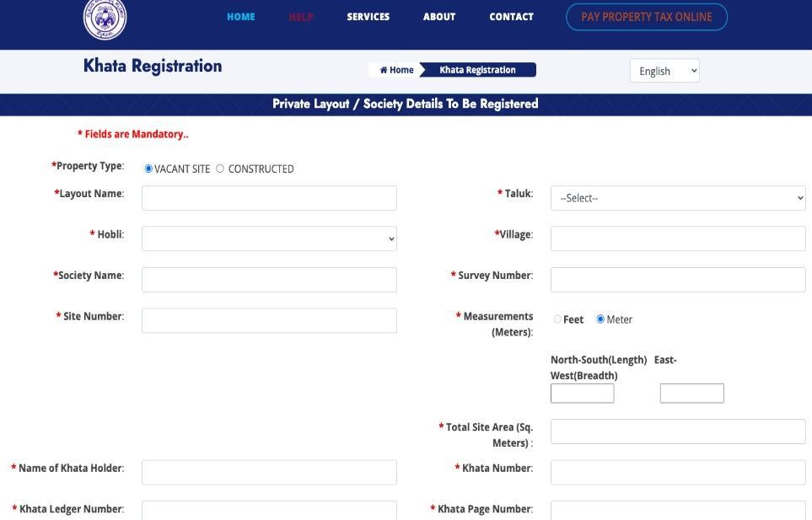Navigate to the ABOUT page

pos(438,17)
